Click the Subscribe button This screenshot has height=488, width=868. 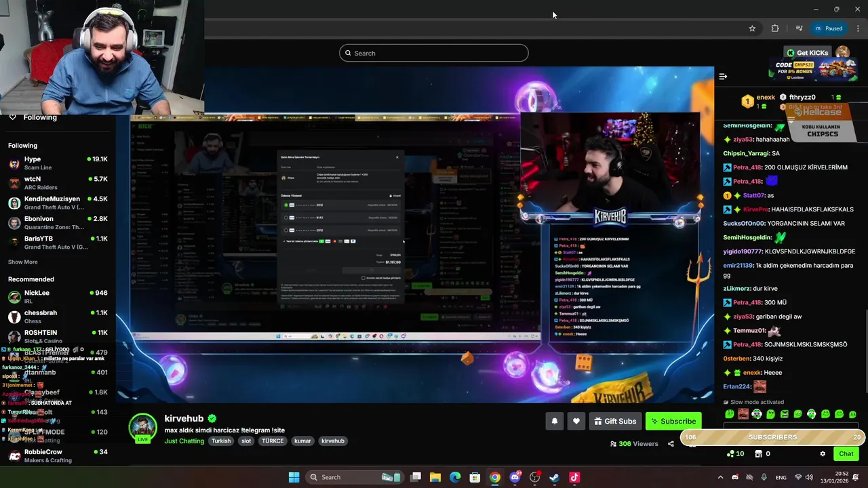pos(673,421)
